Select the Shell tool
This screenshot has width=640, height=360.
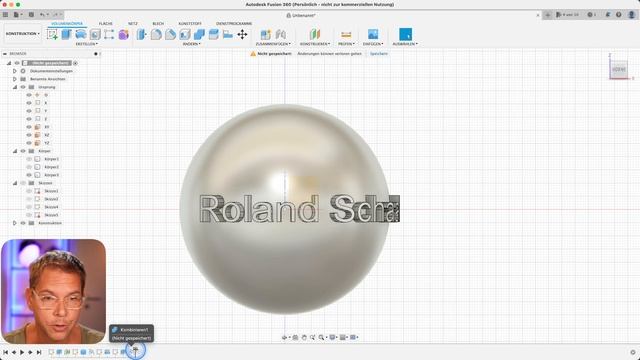(184, 34)
